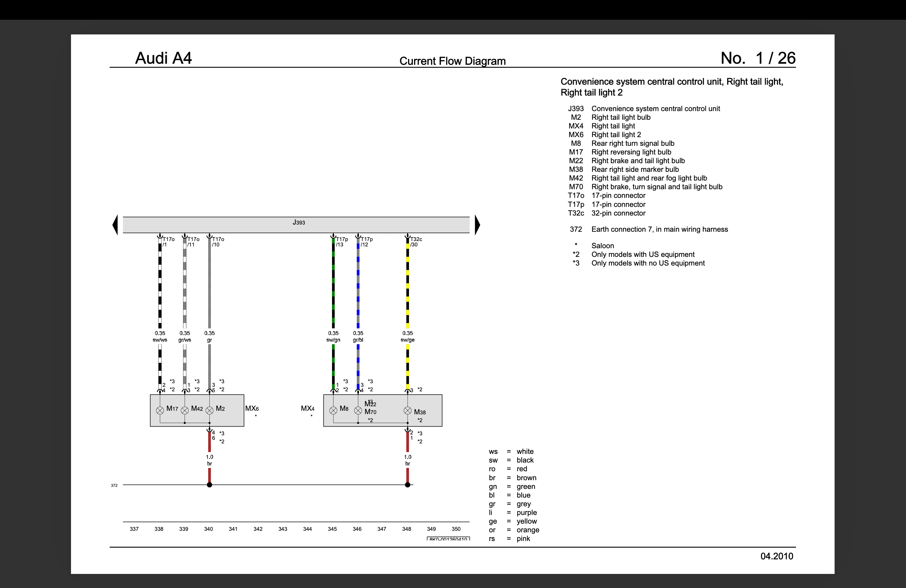Viewport: 906px width, 588px height.
Task: Click the colour key entry "sw = black"
Action: pos(511,460)
